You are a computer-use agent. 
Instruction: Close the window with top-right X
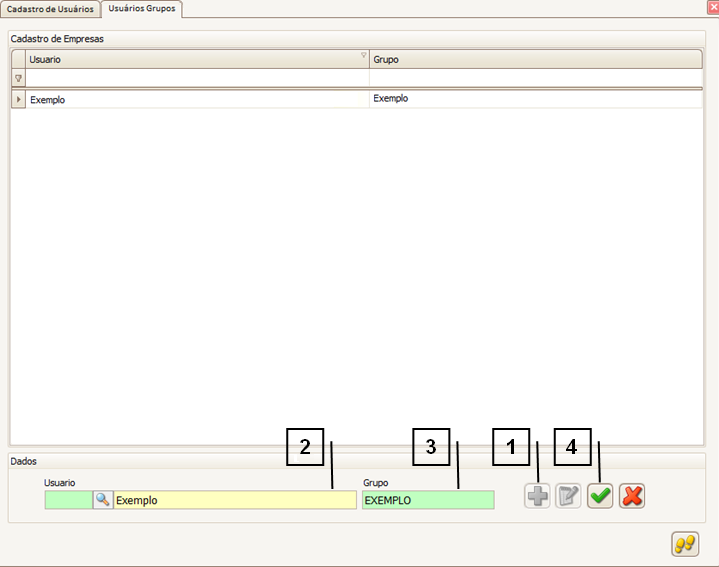711,7
